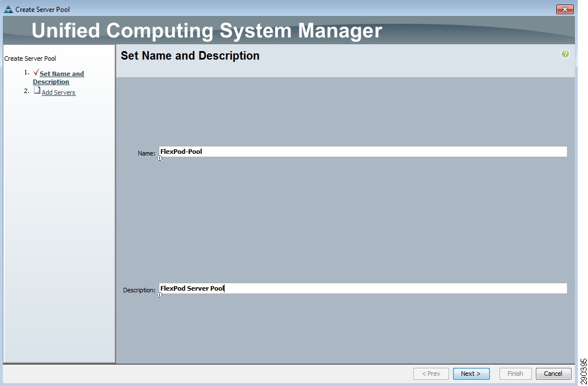Click the Name field containing FlexPod-Pool
This screenshot has height=386, width=588.
click(363, 152)
